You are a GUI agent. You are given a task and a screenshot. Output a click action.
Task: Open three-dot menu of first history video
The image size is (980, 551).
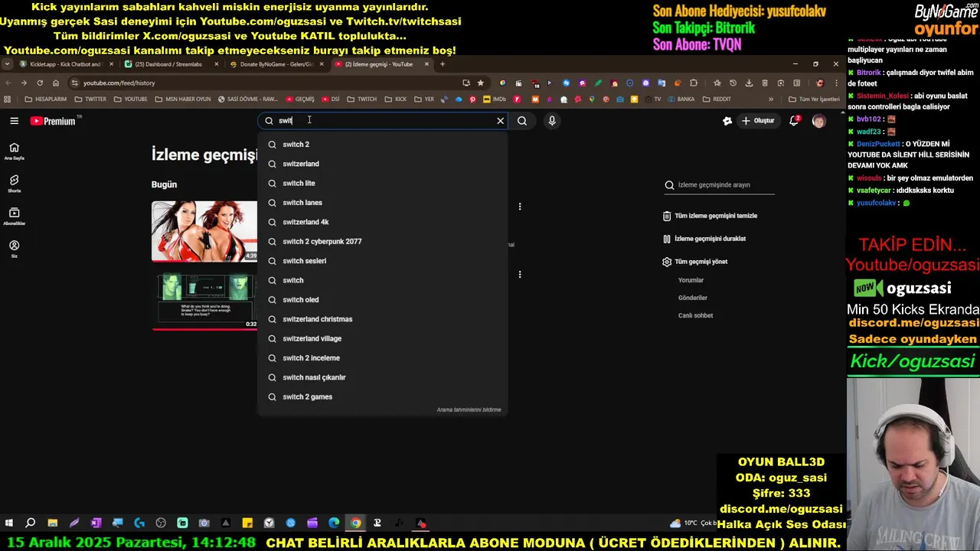(520, 207)
